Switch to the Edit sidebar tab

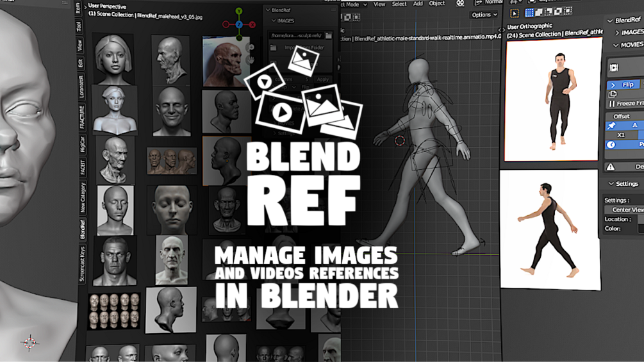pyautogui.click(x=80, y=63)
